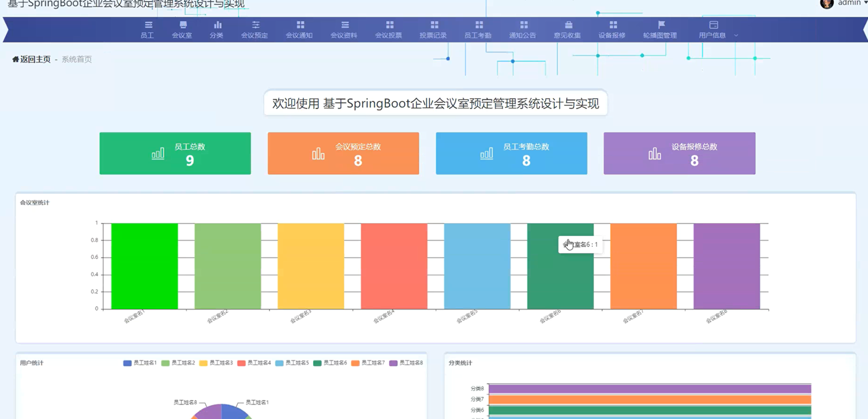Click the 会议预定总数 orange card
868x419 pixels.
point(343,154)
